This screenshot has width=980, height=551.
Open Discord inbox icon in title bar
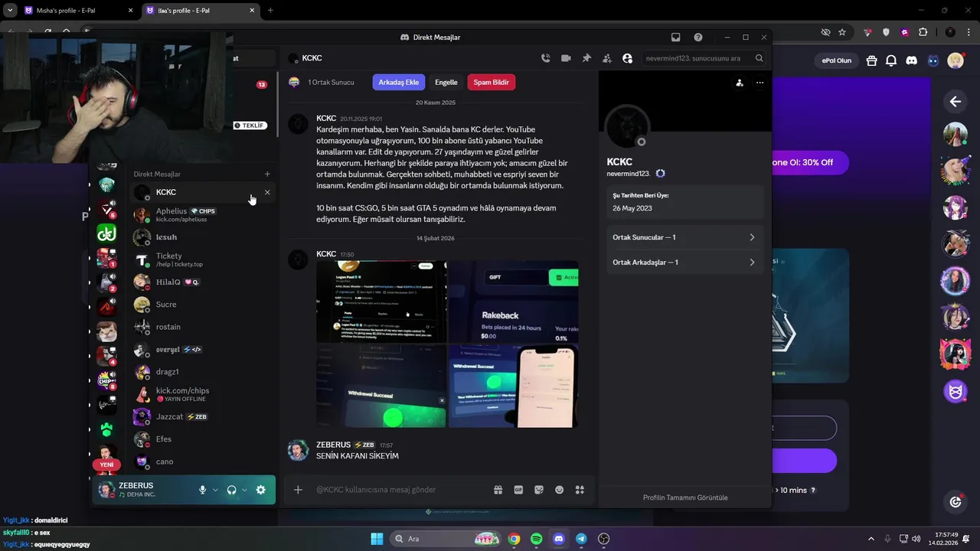tap(675, 37)
